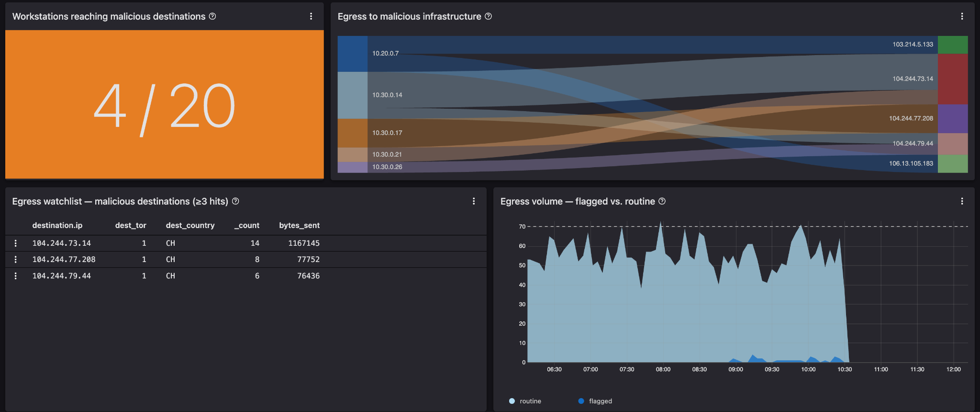Open row actions for 104.244.77.208
Viewport: 980px width, 412px height.
pyautogui.click(x=16, y=260)
